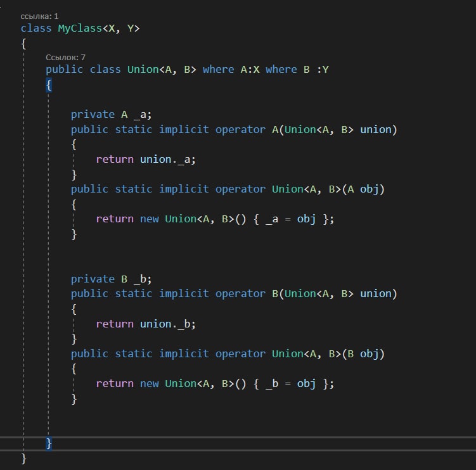Open the 'Ссылок: 7' CodeLens reference link
The image size is (476, 470).
65,58
